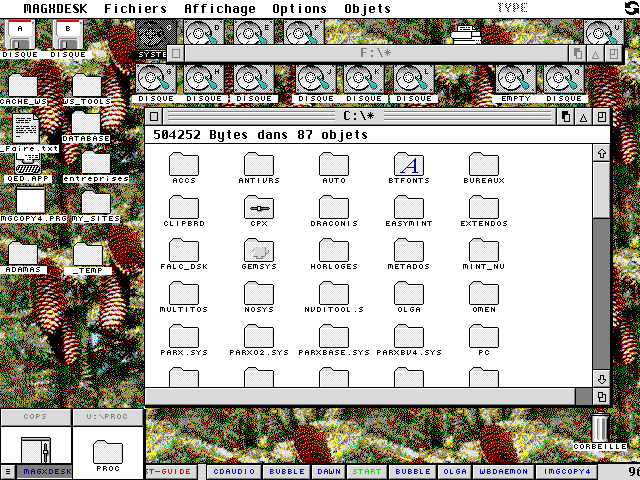Image resolution: width=640 pixels, height=480 pixels.
Task: Select the printer desktop icon
Action: coord(466,34)
